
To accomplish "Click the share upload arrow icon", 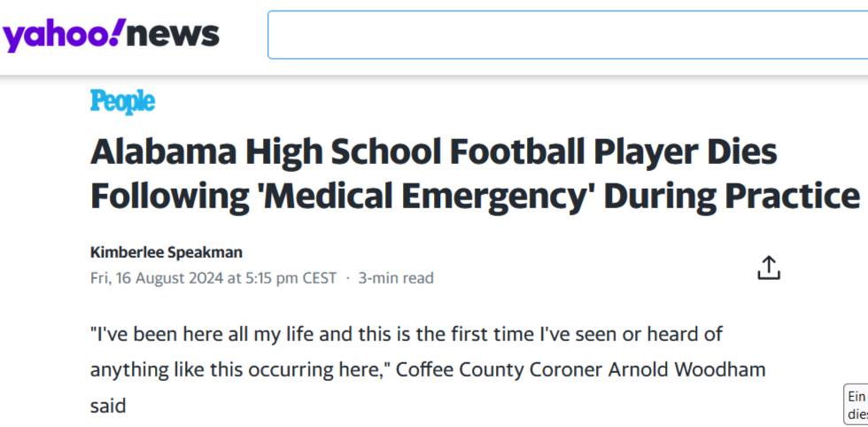I will (x=769, y=268).
